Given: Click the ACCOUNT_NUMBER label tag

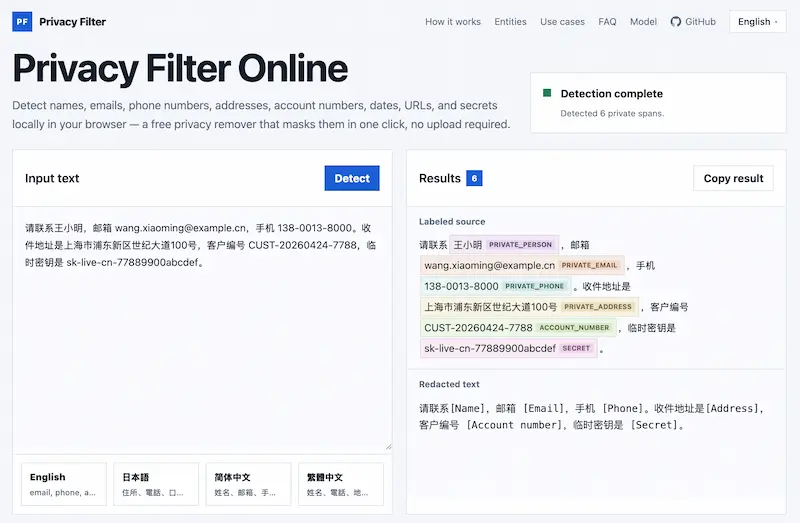Looking at the screenshot, I should pos(574,328).
